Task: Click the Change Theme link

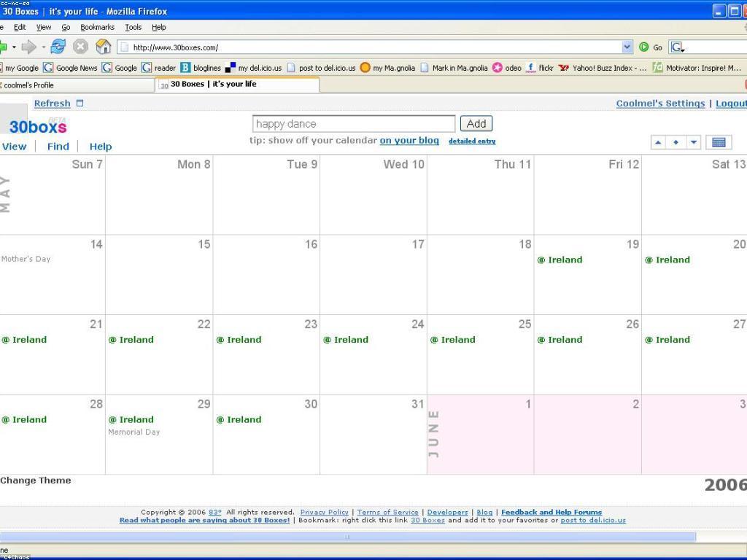Action: (x=36, y=481)
